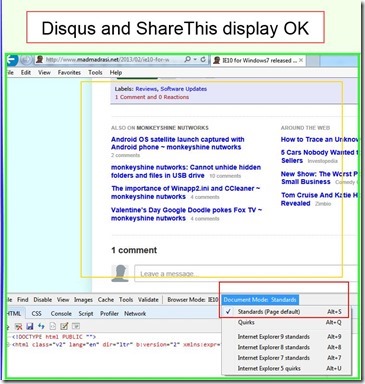Open the Favorites menu
The width and height of the screenshot is (365, 384).
[69, 72]
